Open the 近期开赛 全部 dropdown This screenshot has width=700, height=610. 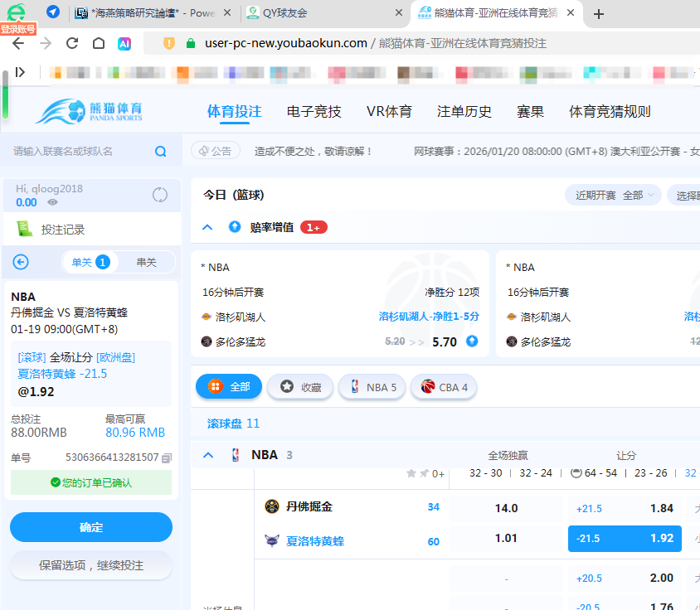(x=613, y=194)
